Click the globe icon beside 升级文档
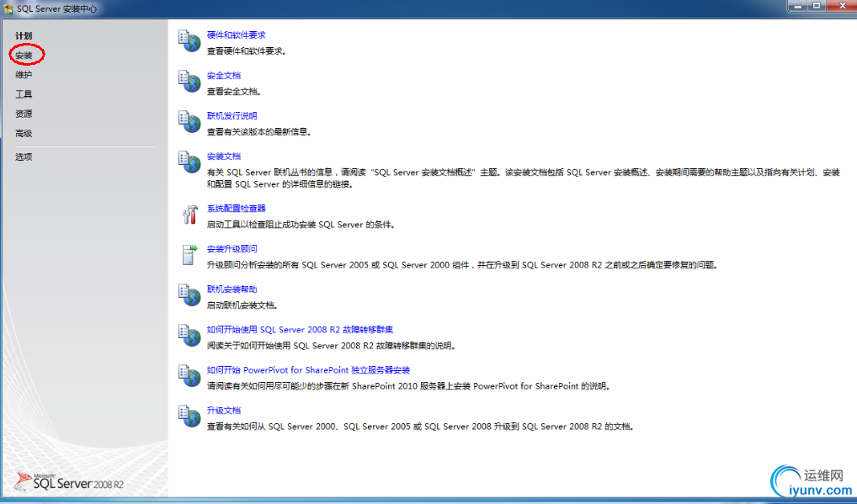 coord(189,416)
